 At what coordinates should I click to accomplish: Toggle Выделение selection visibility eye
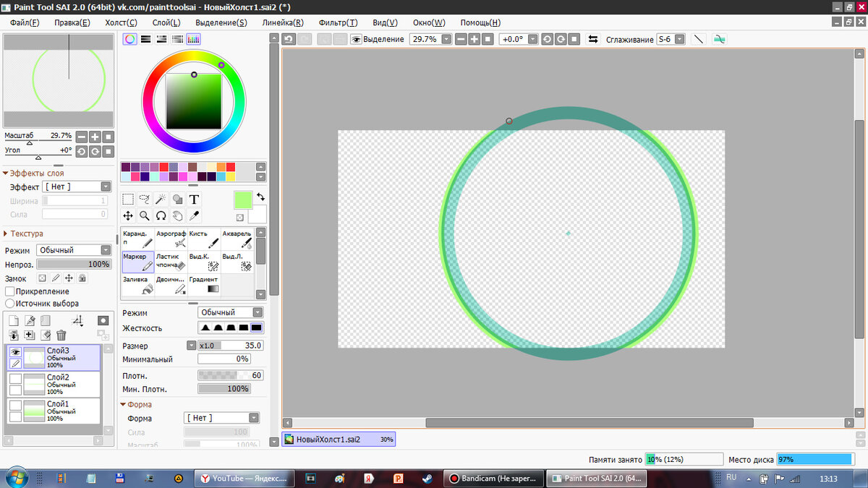tap(356, 39)
